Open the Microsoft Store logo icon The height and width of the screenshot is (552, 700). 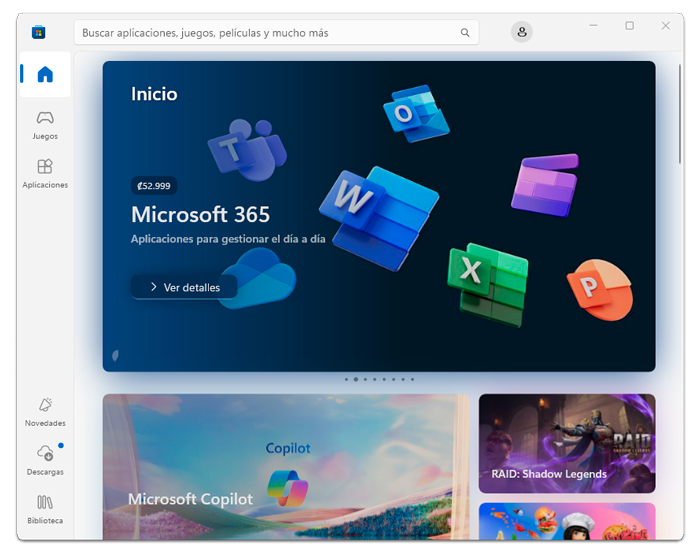[x=38, y=32]
